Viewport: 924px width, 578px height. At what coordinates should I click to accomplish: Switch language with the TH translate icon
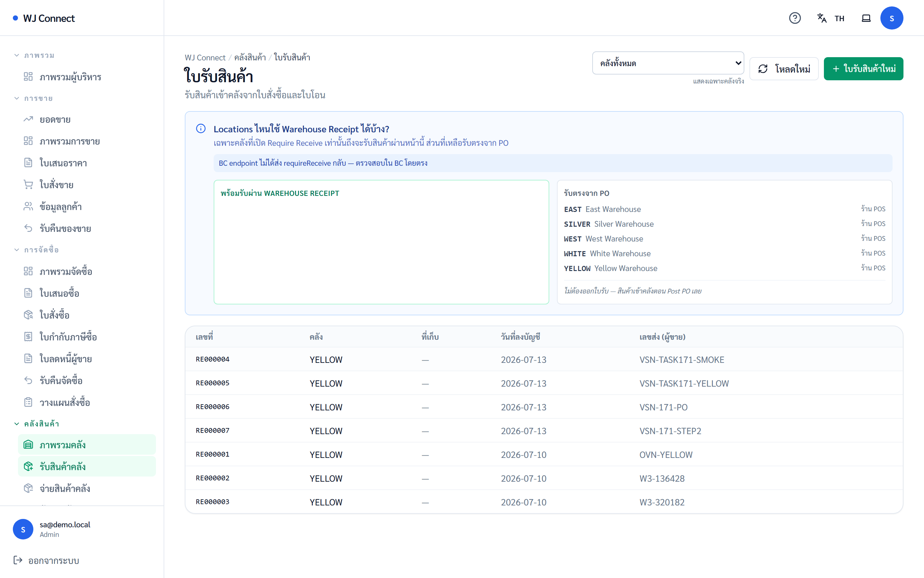830,18
